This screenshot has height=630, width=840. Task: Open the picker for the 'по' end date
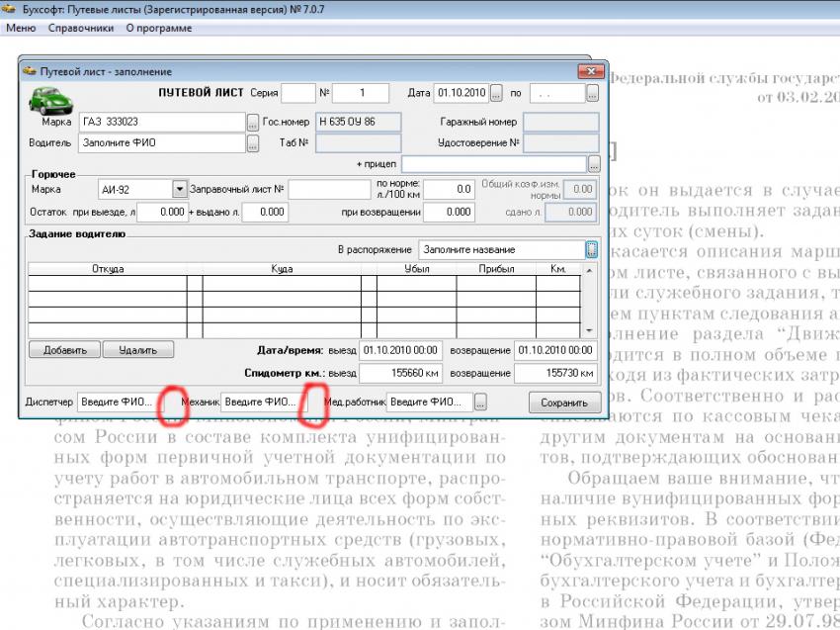(592, 93)
